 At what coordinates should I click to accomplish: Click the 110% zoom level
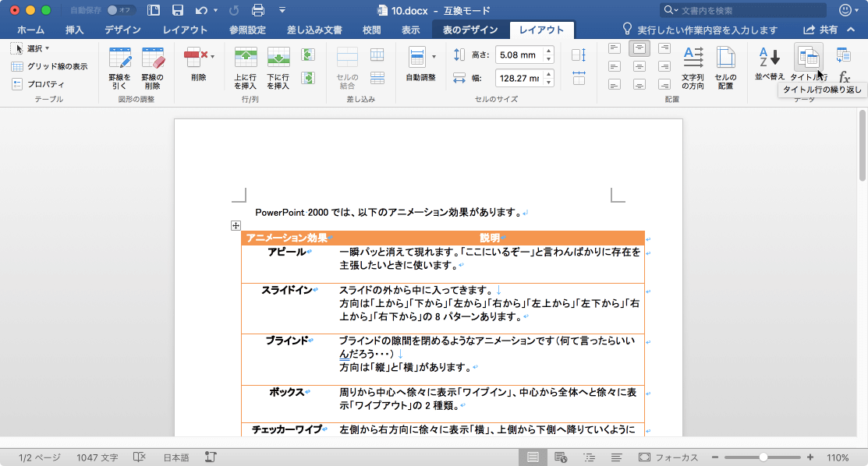click(x=838, y=457)
